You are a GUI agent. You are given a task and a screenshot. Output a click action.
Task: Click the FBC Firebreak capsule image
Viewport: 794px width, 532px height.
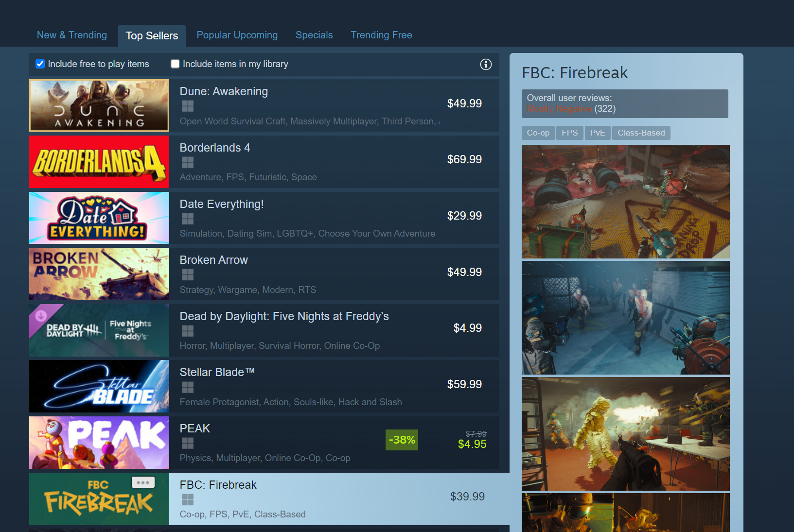(99, 499)
